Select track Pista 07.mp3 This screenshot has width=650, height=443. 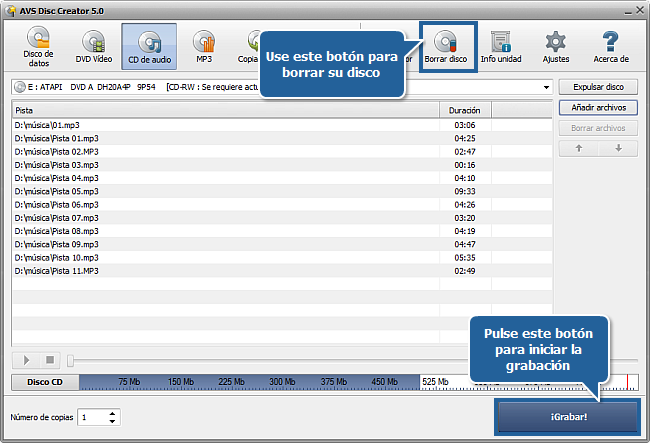(x=282, y=218)
